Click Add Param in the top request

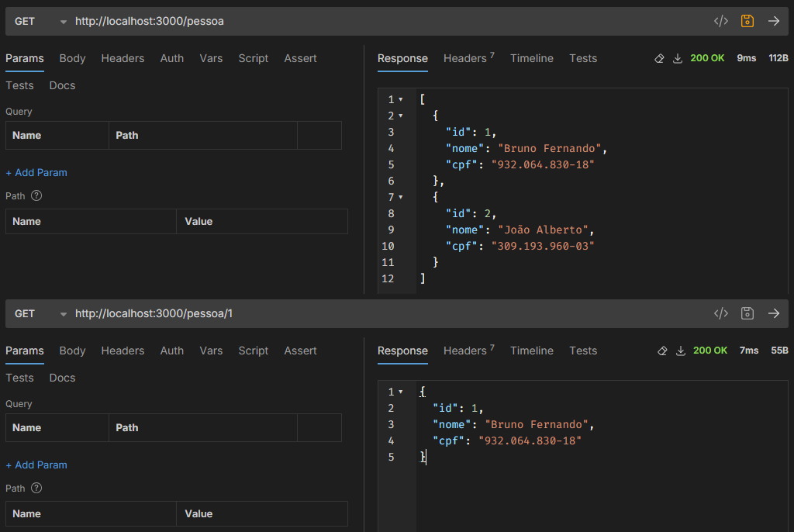click(36, 172)
